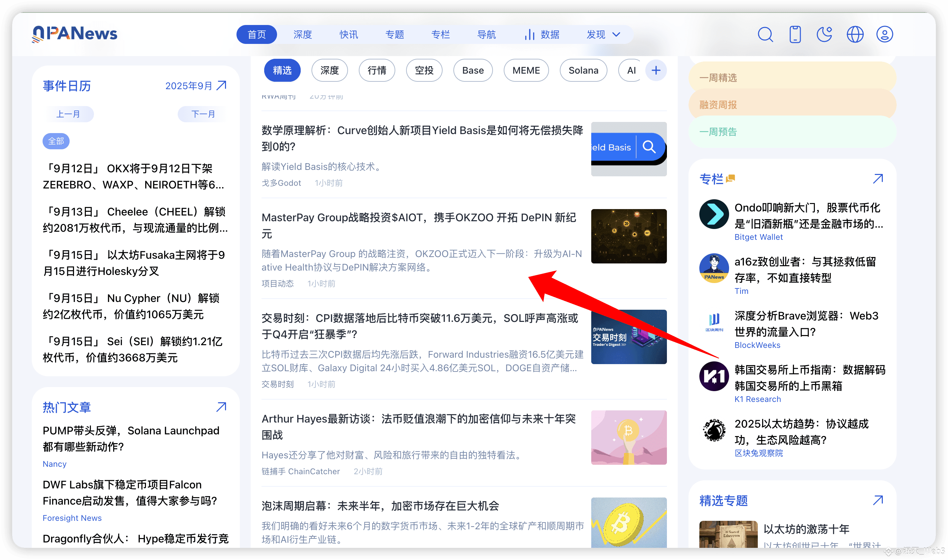Open the search magnifier icon

pos(765,34)
